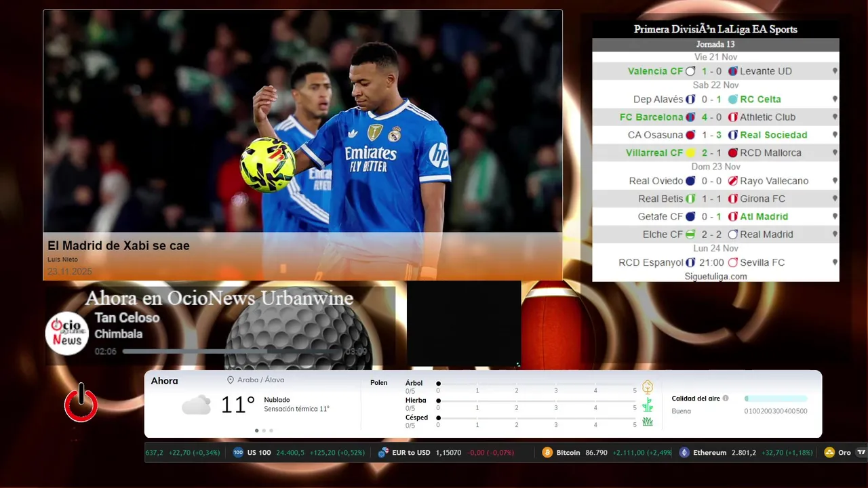Screen dimensions: 868x488
Task: Select the second weather pagination dot
Action: coord(264,430)
